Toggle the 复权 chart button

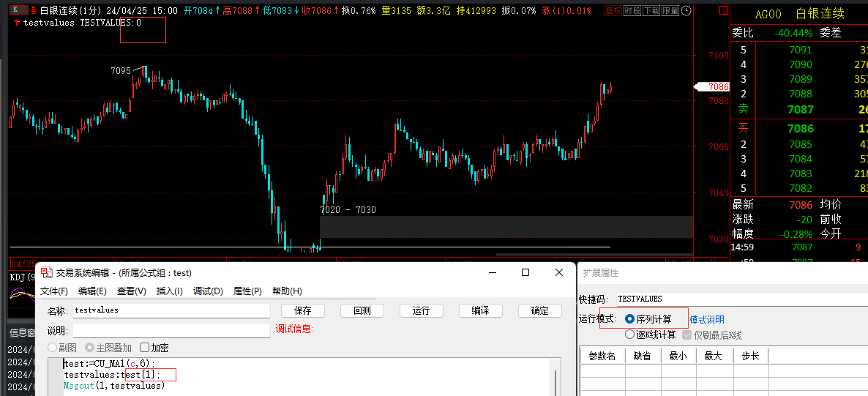(613, 10)
